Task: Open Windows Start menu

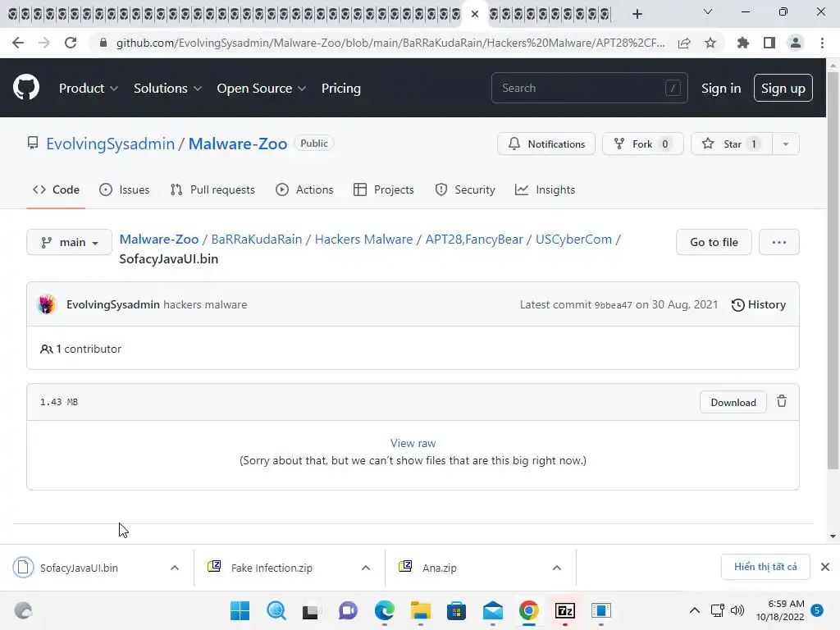Action: click(x=240, y=610)
